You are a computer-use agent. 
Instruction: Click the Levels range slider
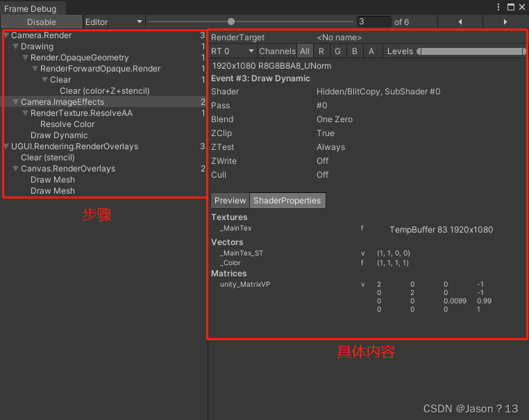[x=471, y=51]
